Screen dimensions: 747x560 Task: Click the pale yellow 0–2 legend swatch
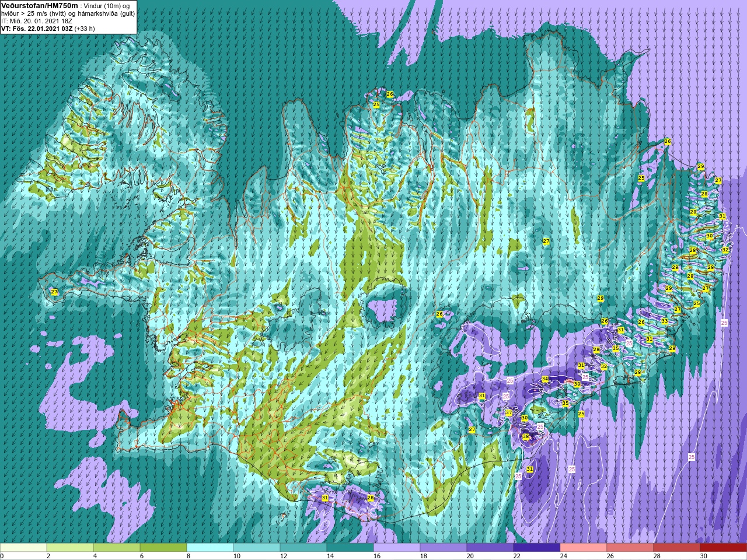tap(23, 548)
